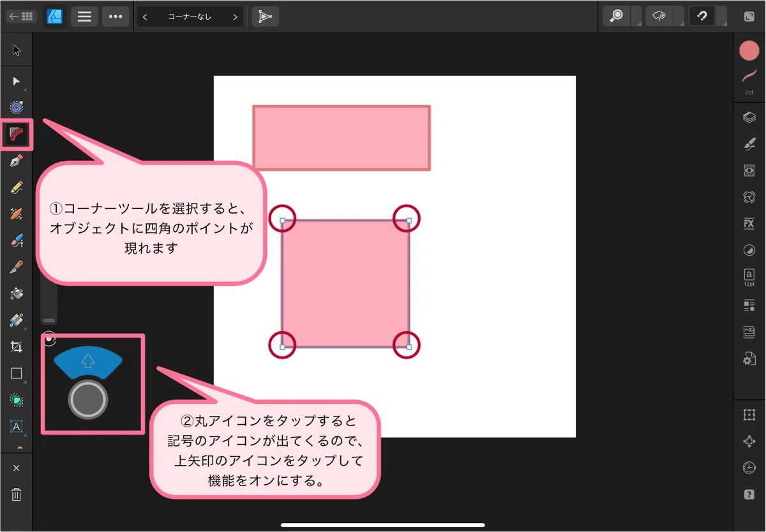Select the wide pink rectangle

[342, 138]
